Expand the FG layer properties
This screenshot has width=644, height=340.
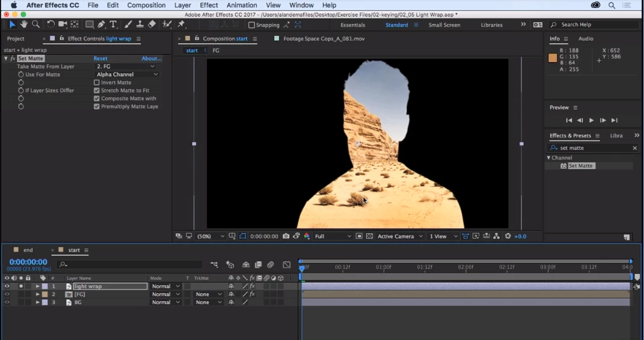tap(37, 294)
